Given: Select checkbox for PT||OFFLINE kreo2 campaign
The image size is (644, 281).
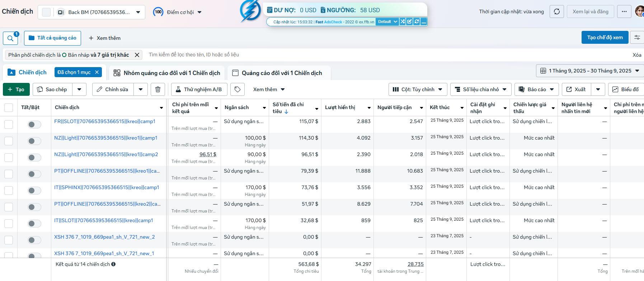Looking at the screenshot, I should point(9,207).
